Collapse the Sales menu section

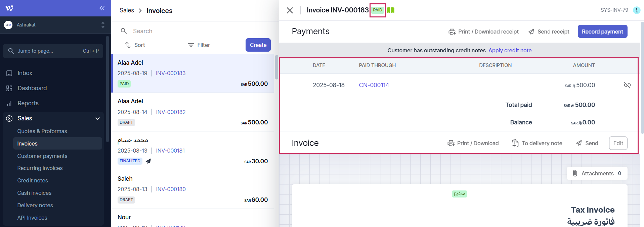pos(97,118)
